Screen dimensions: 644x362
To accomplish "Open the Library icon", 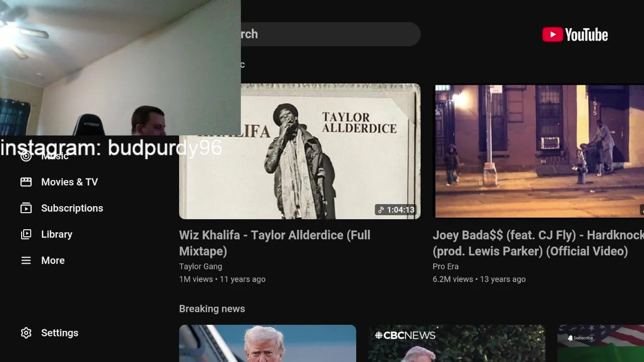I will [26, 234].
